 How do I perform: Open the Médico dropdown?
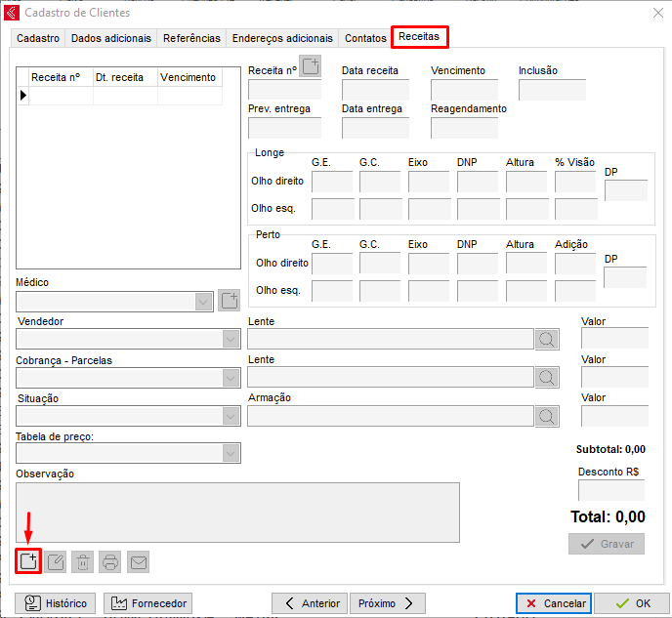(204, 302)
